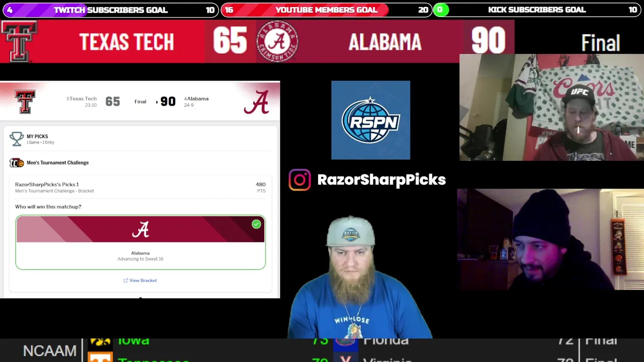Open the View Bracket link
Viewport: 644px width, 362px height.
click(x=140, y=280)
